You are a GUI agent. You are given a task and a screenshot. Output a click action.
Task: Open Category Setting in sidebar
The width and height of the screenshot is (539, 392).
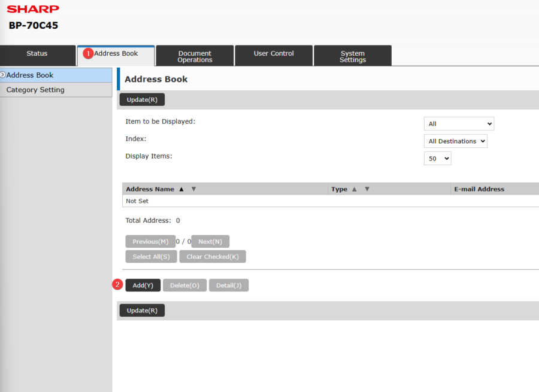pyautogui.click(x=35, y=90)
